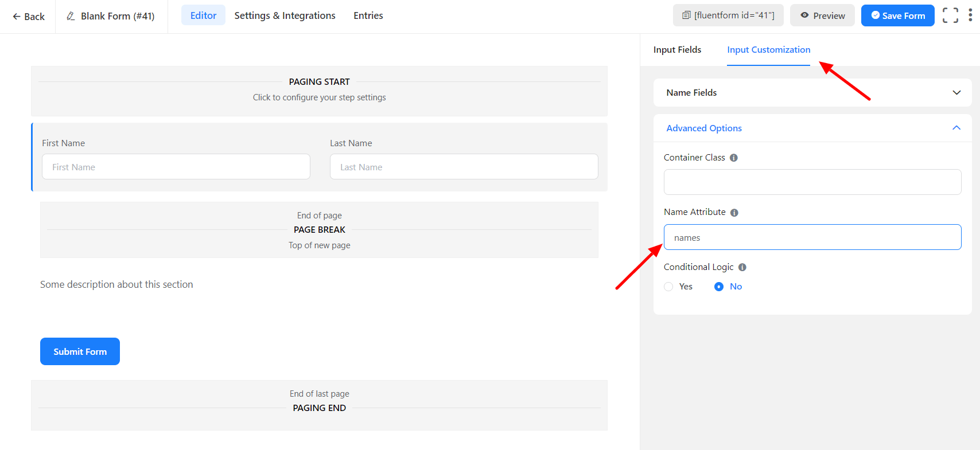Go back using the Back arrow
980x450 pixels.
coord(28,17)
